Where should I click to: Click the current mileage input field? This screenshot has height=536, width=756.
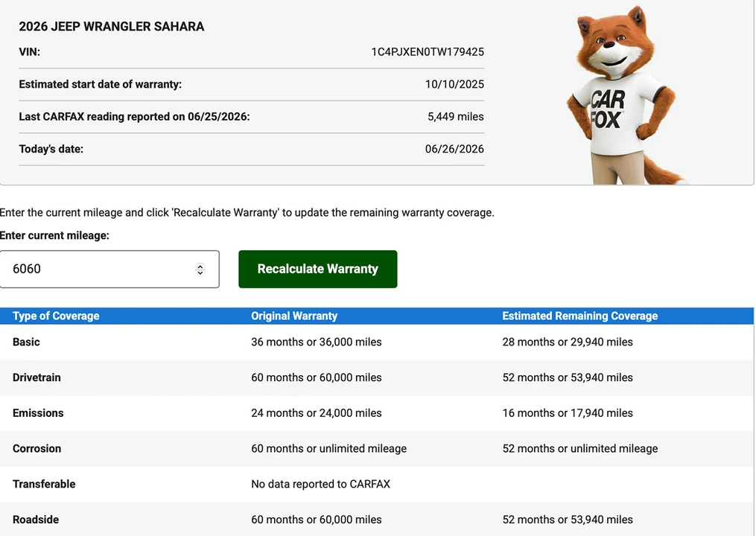click(x=109, y=269)
